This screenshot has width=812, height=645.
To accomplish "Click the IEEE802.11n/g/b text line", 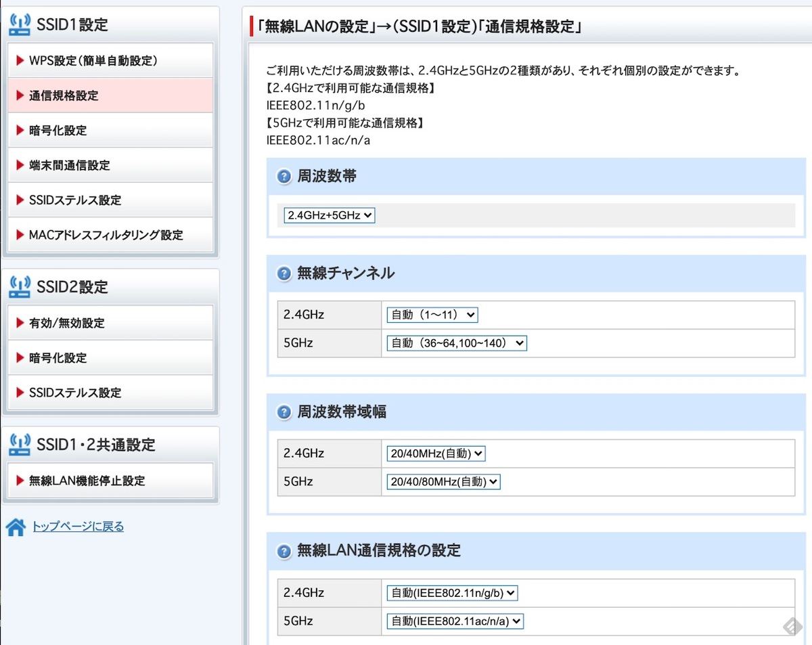I will click(316, 106).
